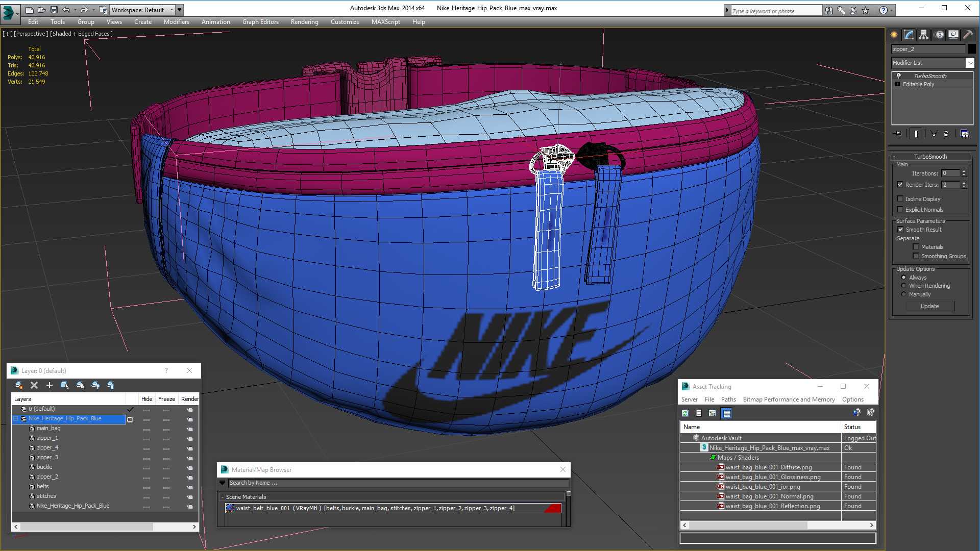
Task: Click Freeze/Unfreeze All Layers icon
Action: point(111,385)
